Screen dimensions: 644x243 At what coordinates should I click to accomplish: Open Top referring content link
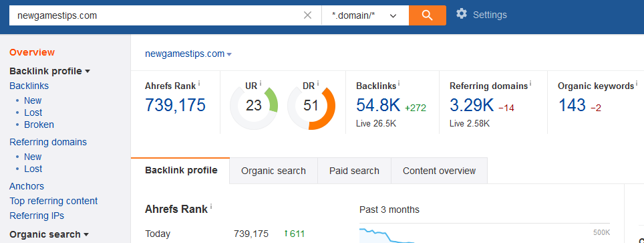(53, 201)
